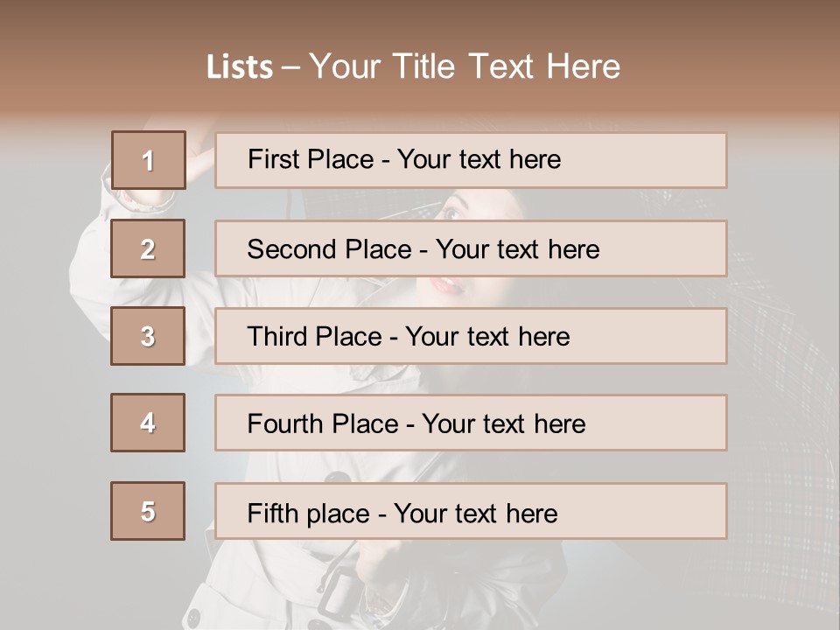Select the number 4 square
The image size is (840, 630).
click(148, 423)
